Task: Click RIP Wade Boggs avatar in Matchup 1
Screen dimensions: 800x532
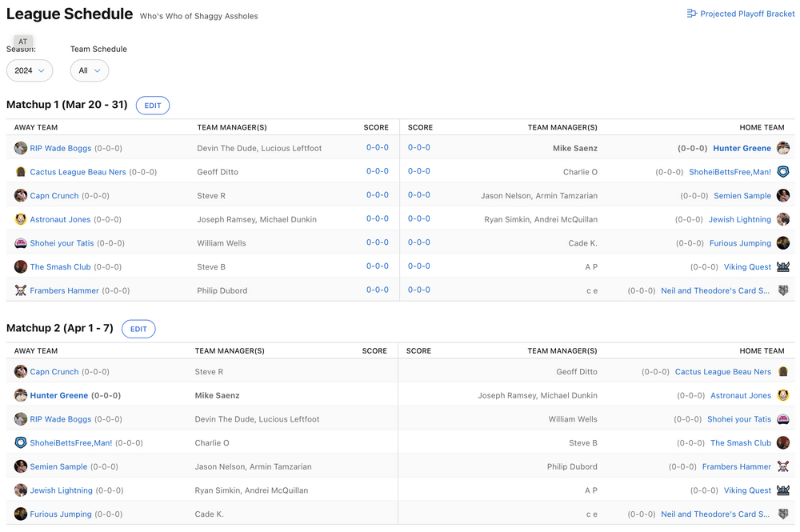Action: pyautogui.click(x=21, y=148)
